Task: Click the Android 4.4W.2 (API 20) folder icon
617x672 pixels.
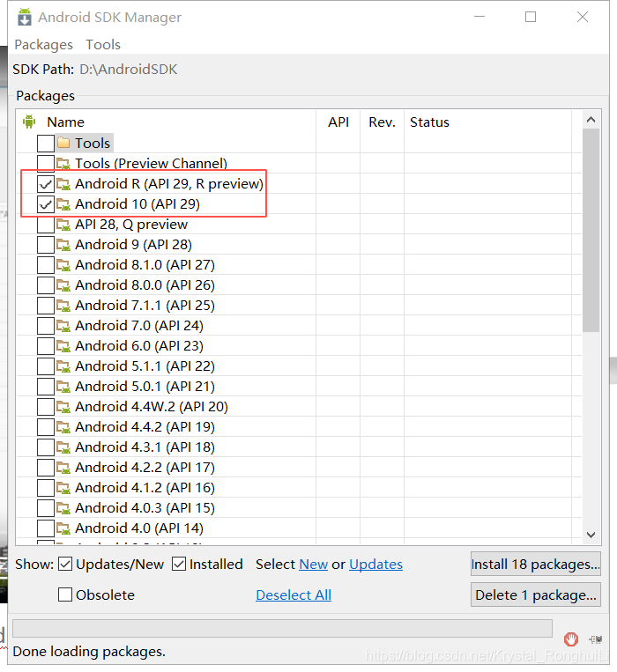Action: (x=63, y=407)
